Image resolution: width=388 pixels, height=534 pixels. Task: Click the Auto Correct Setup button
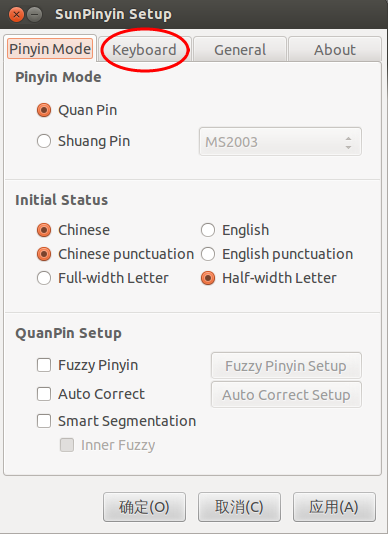click(x=286, y=395)
